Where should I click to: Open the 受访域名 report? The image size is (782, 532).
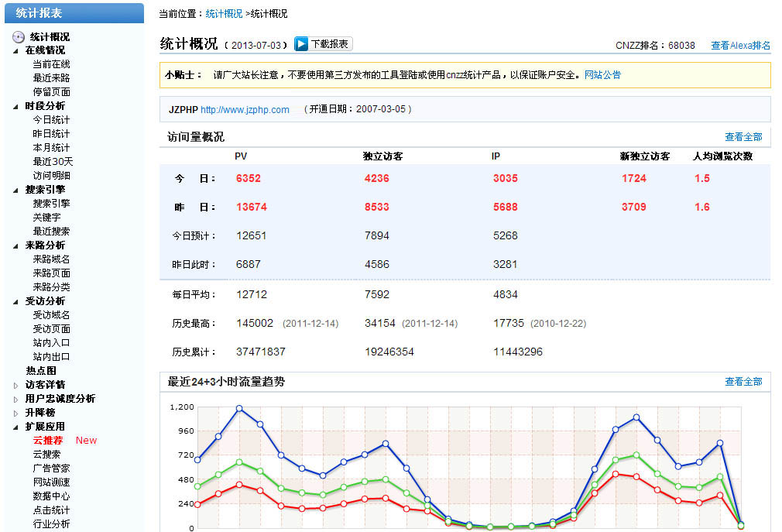tap(51, 316)
